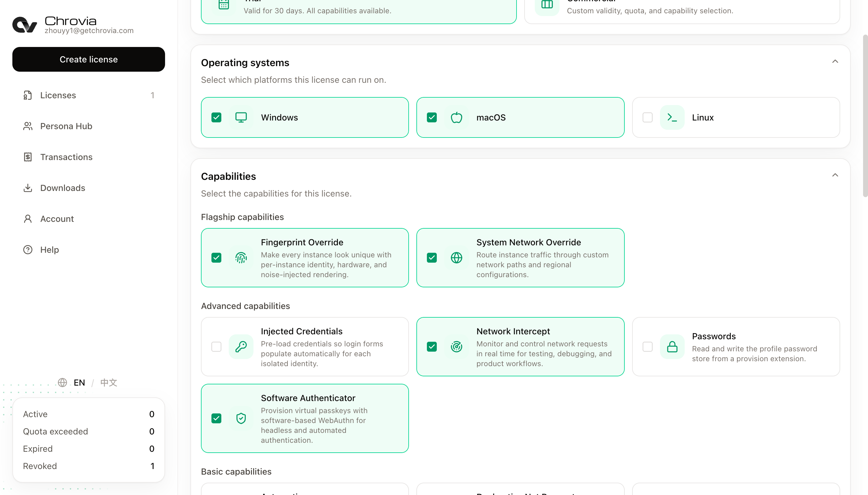Click the Persona Hub people icon
Viewport: 868px width, 495px height.
pos(28,126)
